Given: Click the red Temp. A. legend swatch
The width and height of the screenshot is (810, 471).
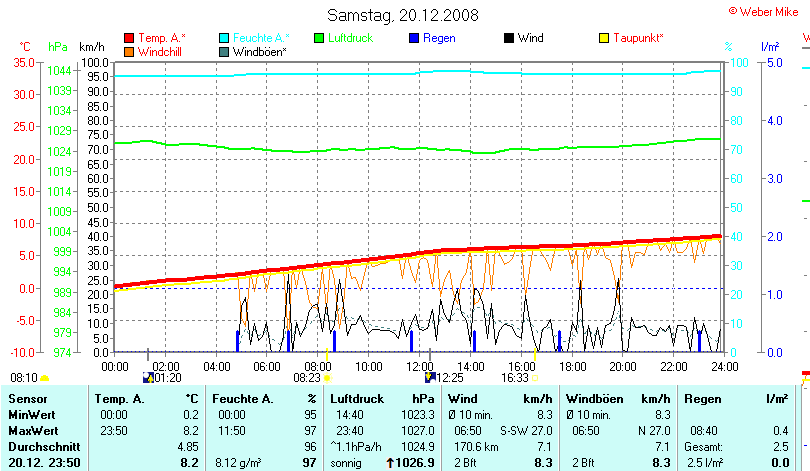Looking at the screenshot, I should click(x=129, y=38).
